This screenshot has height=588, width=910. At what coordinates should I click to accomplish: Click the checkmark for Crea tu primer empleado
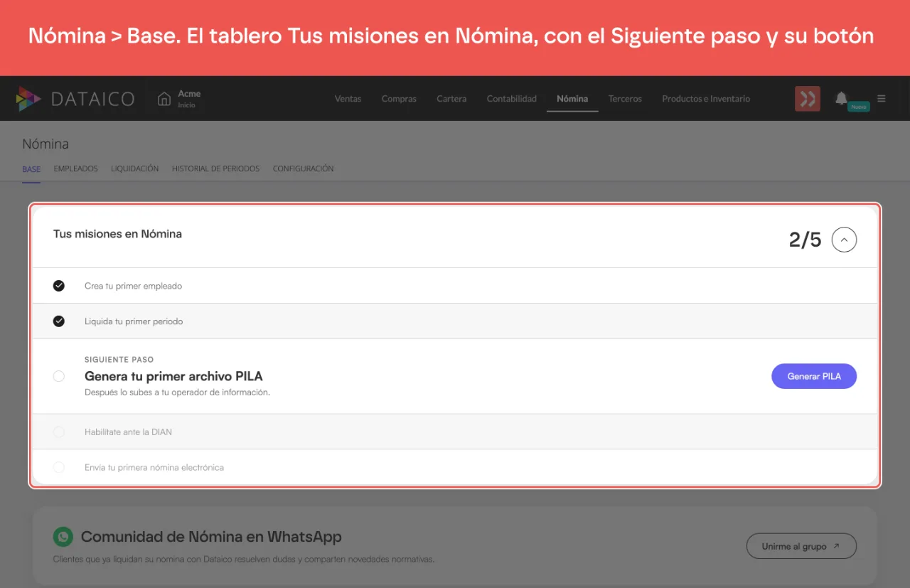(x=59, y=286)
